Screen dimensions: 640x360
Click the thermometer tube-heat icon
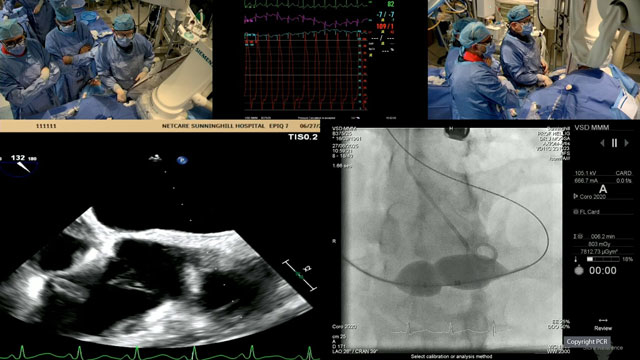click(x=576, y=259)
